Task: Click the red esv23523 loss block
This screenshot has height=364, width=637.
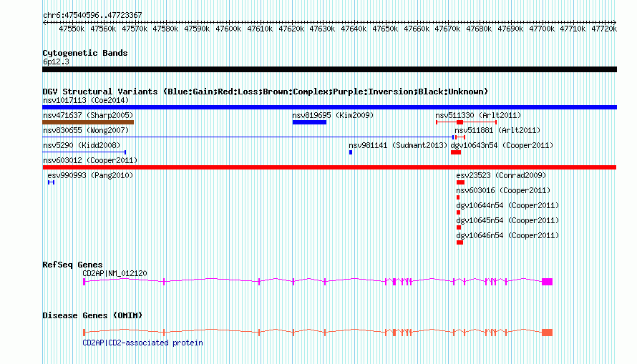Action: coord(460,182)
